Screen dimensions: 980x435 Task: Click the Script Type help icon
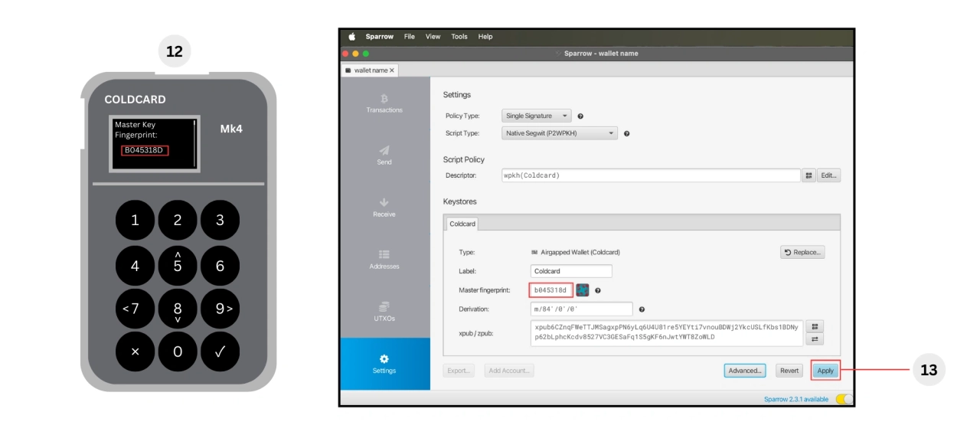[626, 133]
